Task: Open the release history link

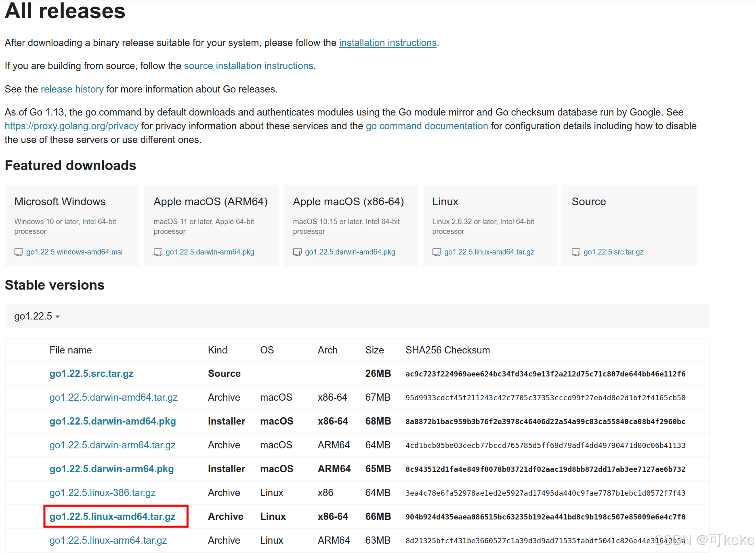Action: [72, 89]
